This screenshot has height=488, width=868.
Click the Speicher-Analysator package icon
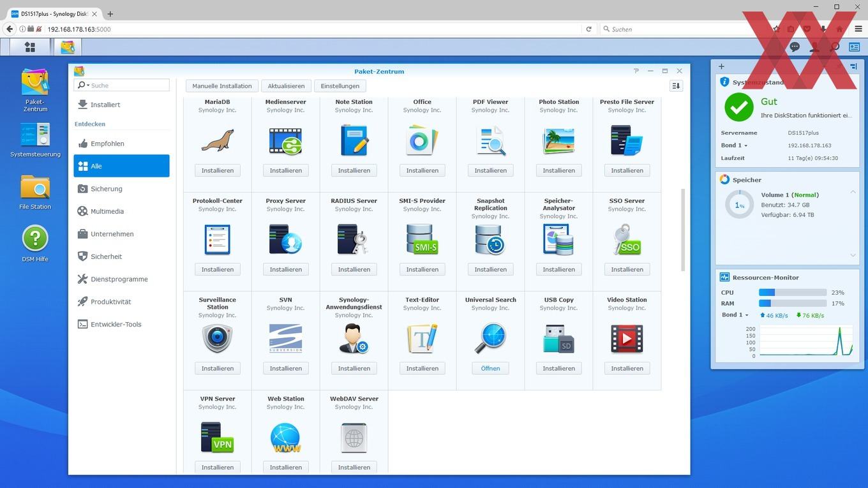(x=558, y=239)
